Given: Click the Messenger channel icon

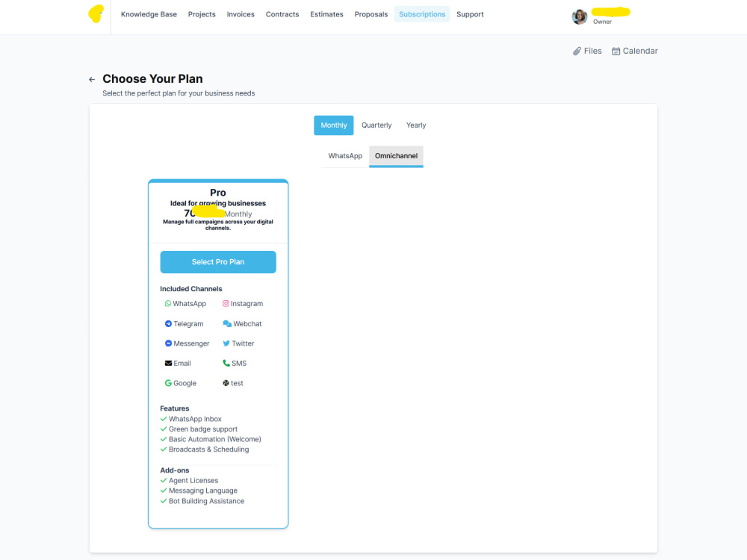Looking at the screenshot, I should pyautogui.click(x=168, y=343).
